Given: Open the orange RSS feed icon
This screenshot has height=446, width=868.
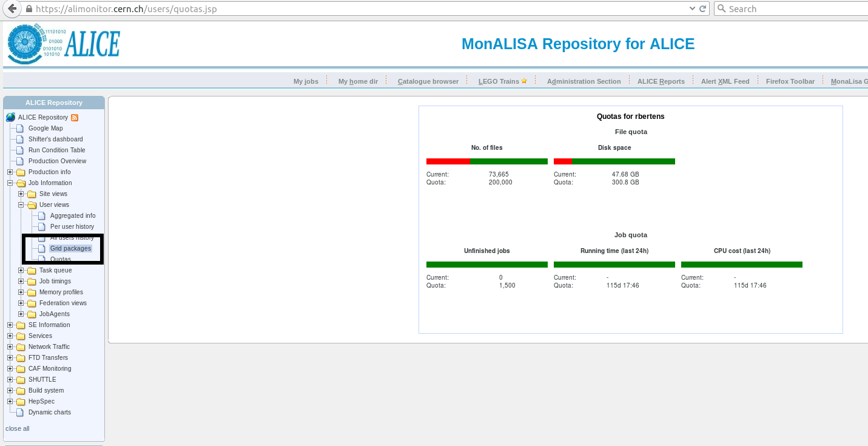Looking at the screenshot, I should click(x=75, y=117).
